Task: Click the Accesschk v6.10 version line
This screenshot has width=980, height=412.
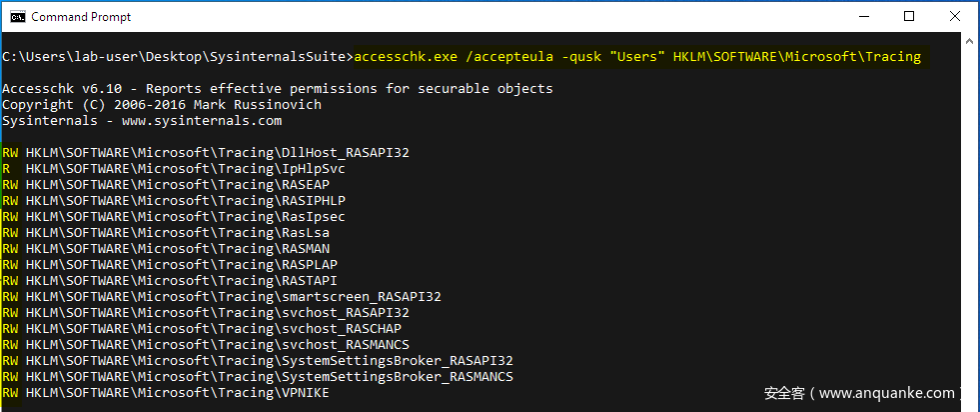Action: [277, 89]
